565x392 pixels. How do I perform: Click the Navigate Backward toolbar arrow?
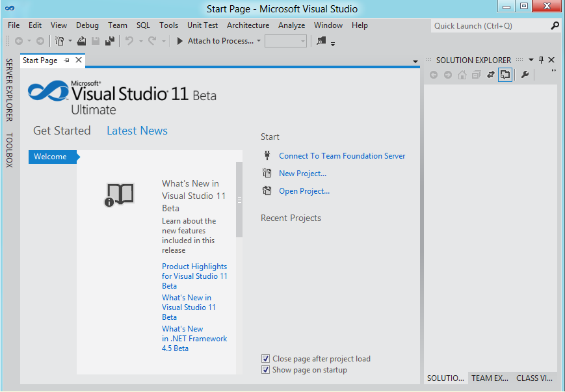pos(19,41)
